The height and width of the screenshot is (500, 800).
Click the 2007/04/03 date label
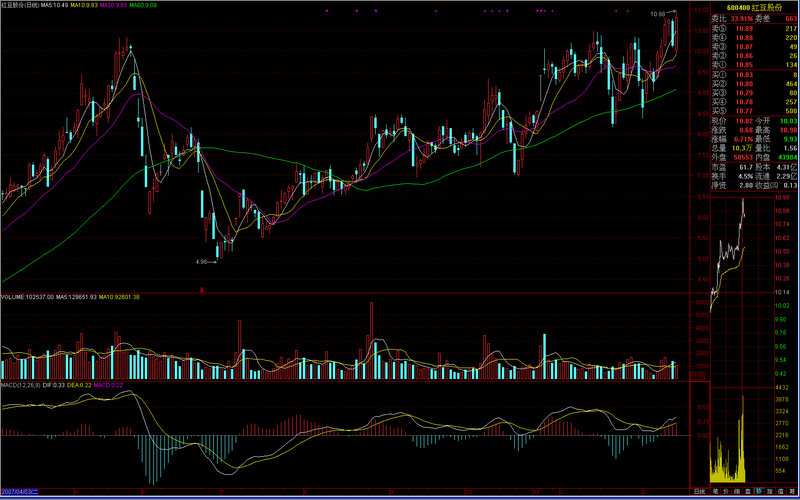point(20,493)
